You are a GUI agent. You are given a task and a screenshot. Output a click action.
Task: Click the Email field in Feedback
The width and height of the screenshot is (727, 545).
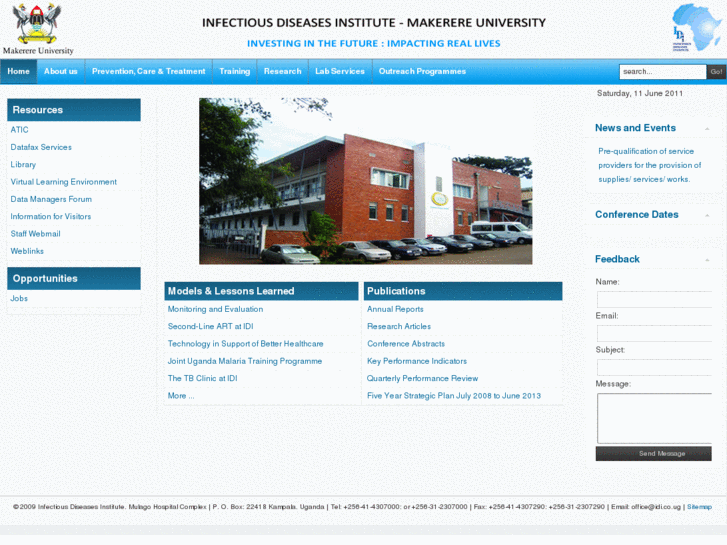pos(654,334)
